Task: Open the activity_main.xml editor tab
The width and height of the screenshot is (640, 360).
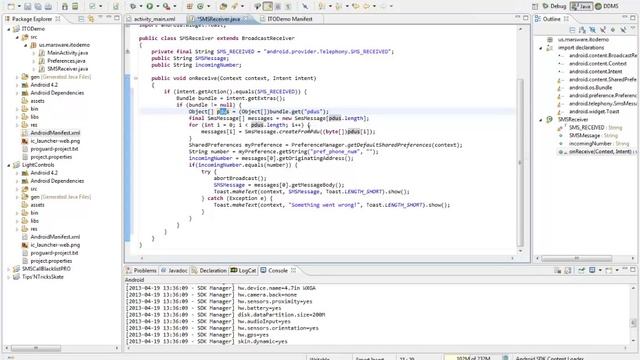Action: click(154, 19)
